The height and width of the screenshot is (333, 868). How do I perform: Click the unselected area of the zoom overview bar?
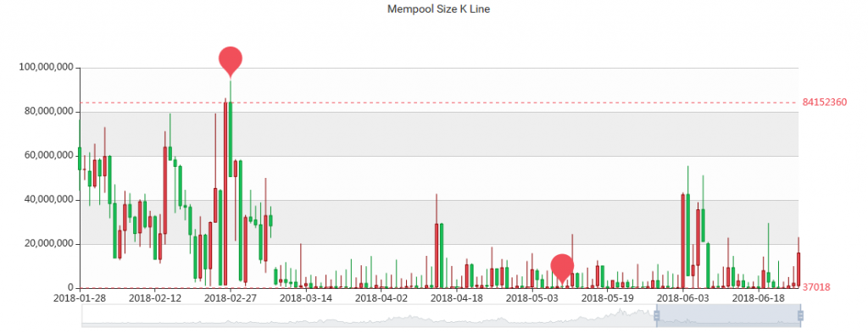[369, 315]
